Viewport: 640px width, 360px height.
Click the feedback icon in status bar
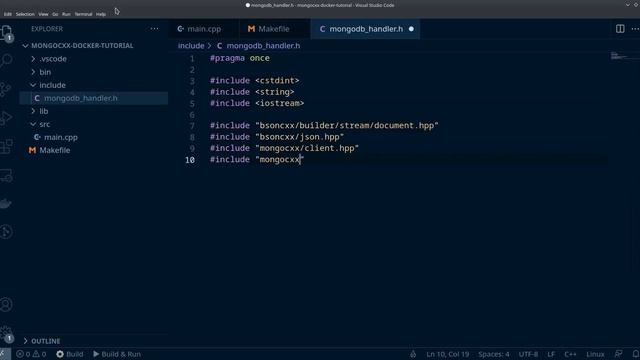click(618, 354)
